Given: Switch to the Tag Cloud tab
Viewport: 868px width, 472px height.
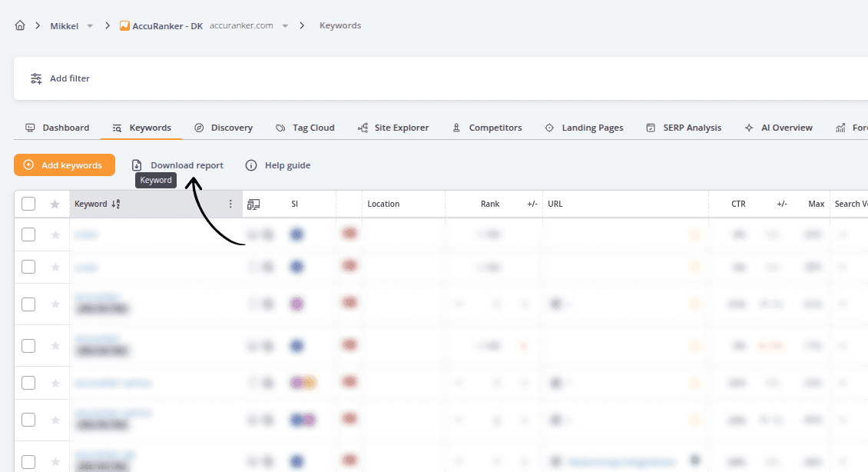Looking at the screenshot, I should (305, 128).
